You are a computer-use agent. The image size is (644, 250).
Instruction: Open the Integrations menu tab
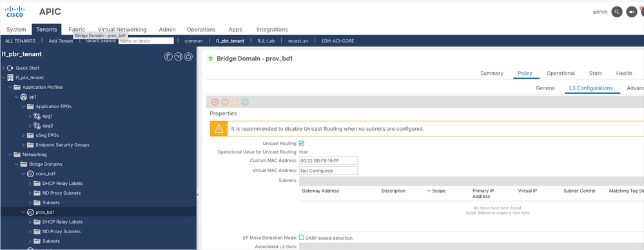272,30
